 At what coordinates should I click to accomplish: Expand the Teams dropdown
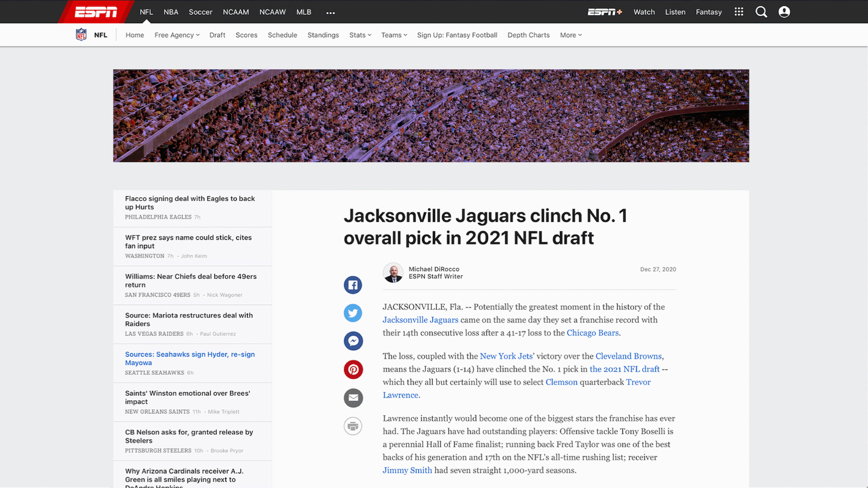tap(394, 35)
